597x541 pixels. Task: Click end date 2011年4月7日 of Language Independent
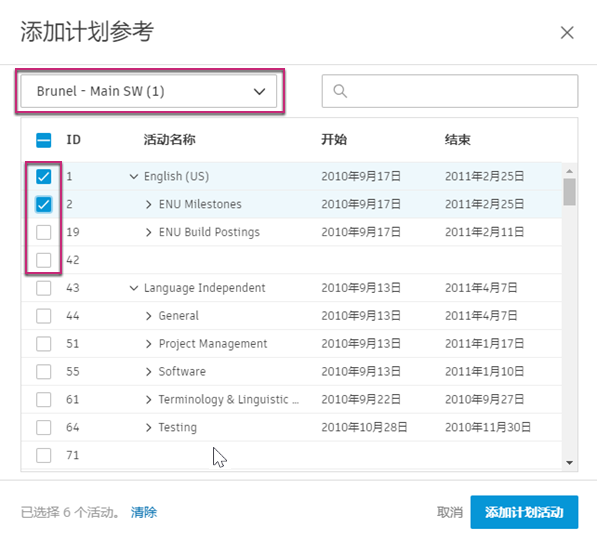pos(481,288)
